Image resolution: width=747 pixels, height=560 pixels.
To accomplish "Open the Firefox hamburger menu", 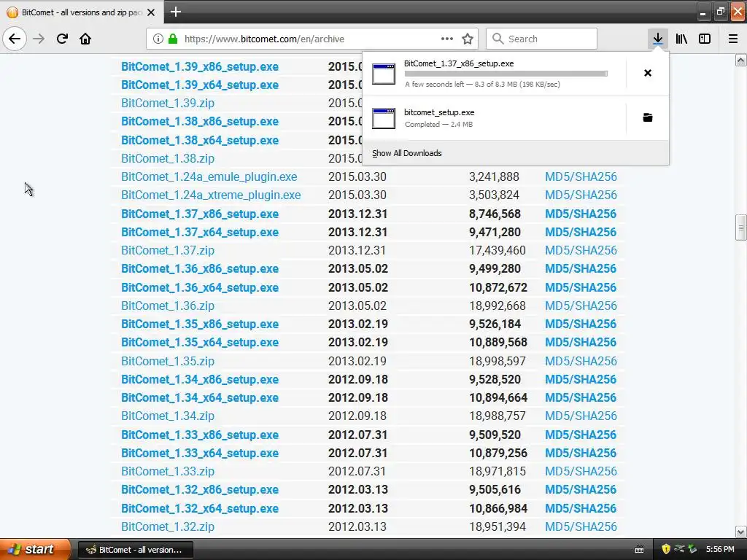I will [732, 39].
